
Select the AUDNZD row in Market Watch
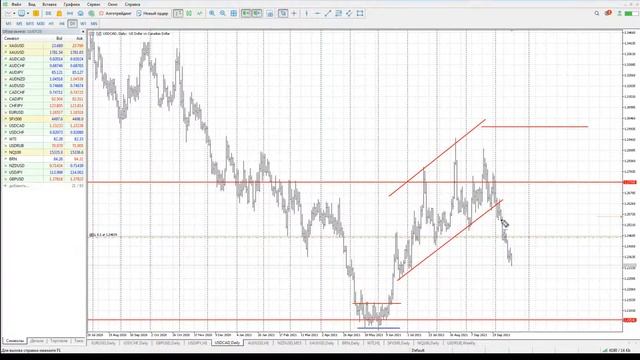(x=43, y=79)
